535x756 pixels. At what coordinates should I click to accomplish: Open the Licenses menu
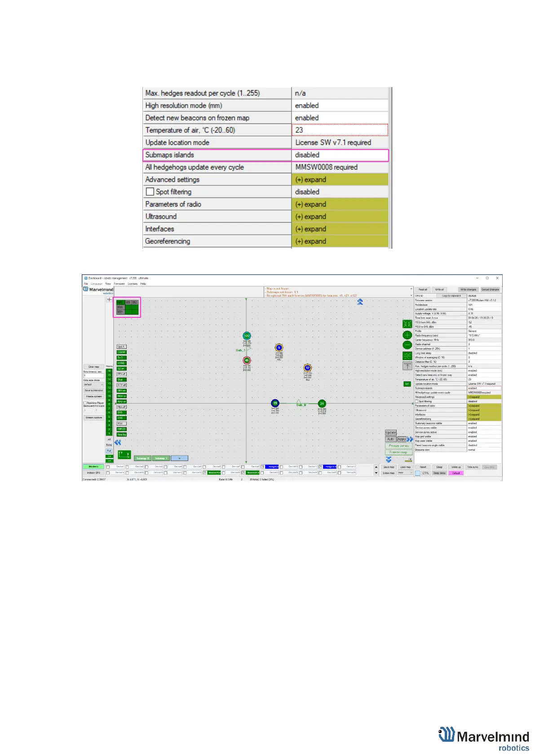133,284
